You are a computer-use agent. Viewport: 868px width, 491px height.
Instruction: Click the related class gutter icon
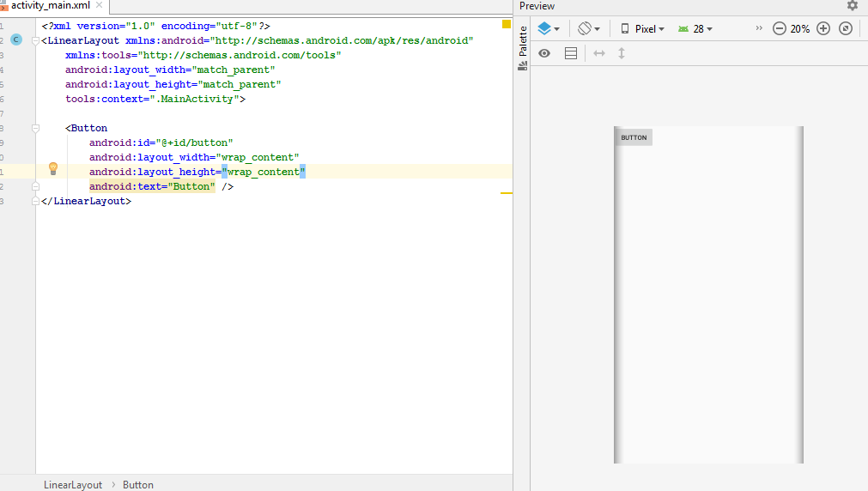tap(16, 40)
